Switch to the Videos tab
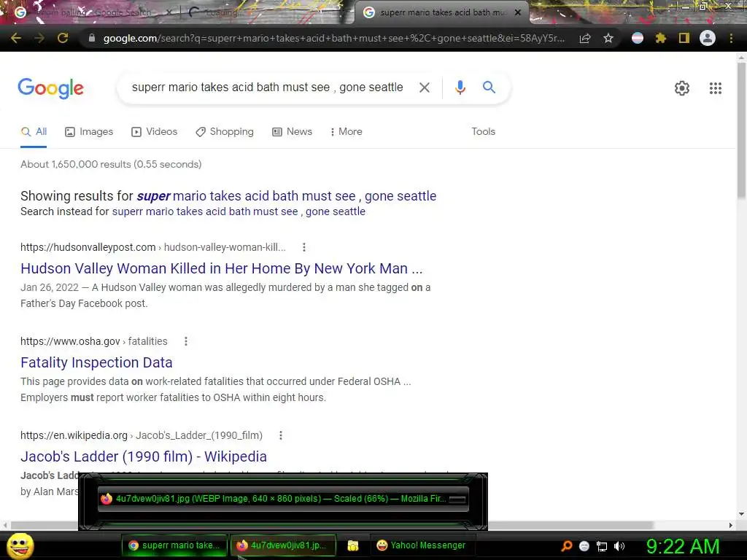The image size is (747, 560). click(x=155, y=132)
